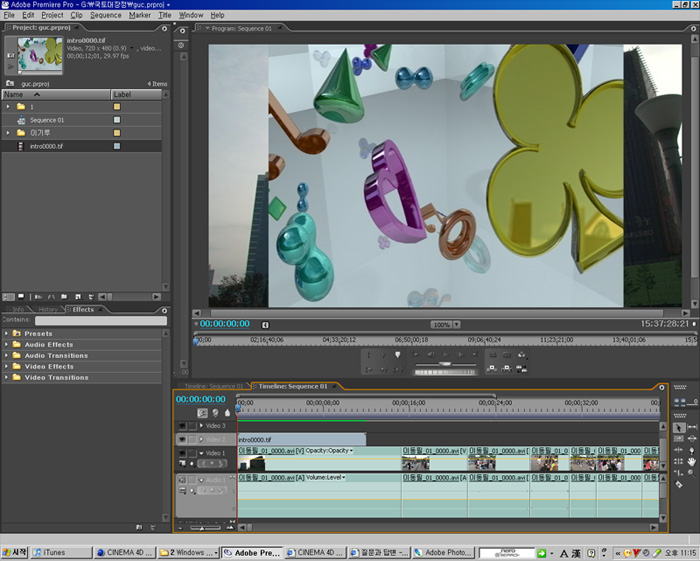Collapse the Audio 1 track
The width and height of the screenshot is (700, 561).
coord(201,480)
